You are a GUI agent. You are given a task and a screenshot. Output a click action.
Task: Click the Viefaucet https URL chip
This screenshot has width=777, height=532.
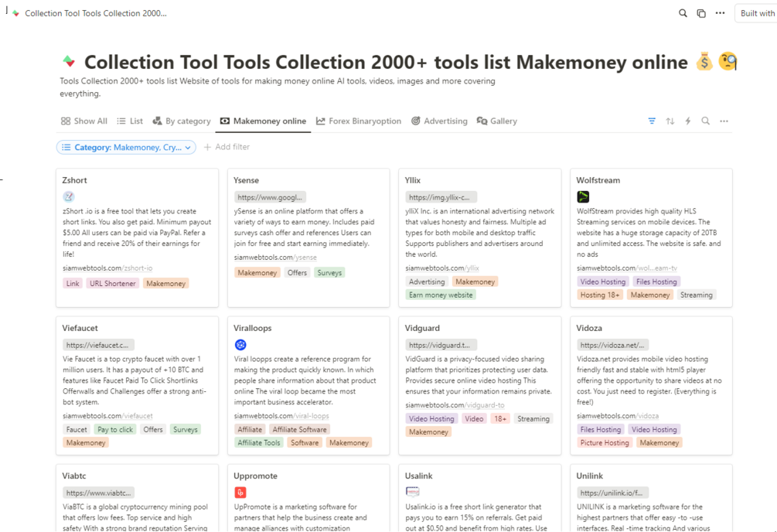coord(98,345)
